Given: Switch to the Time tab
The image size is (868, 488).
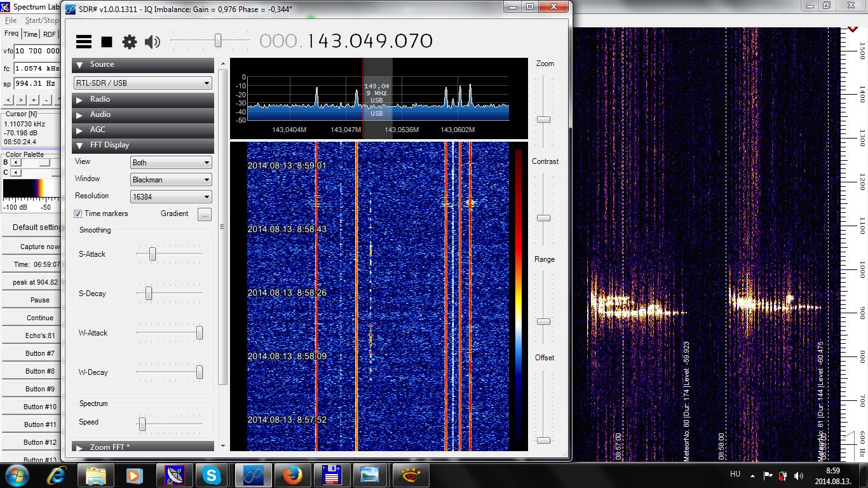Looking at the screenshot, I should point(31,34).
